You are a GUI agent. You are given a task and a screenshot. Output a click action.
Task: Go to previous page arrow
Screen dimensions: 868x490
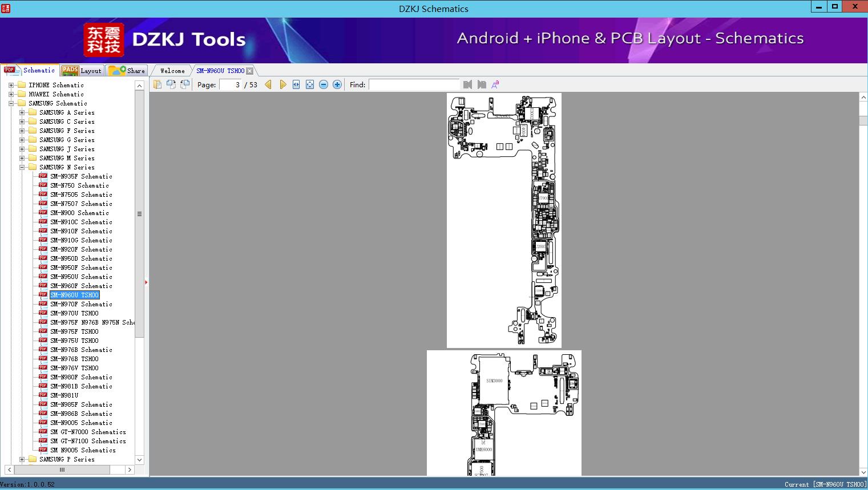tap(268, 84)
